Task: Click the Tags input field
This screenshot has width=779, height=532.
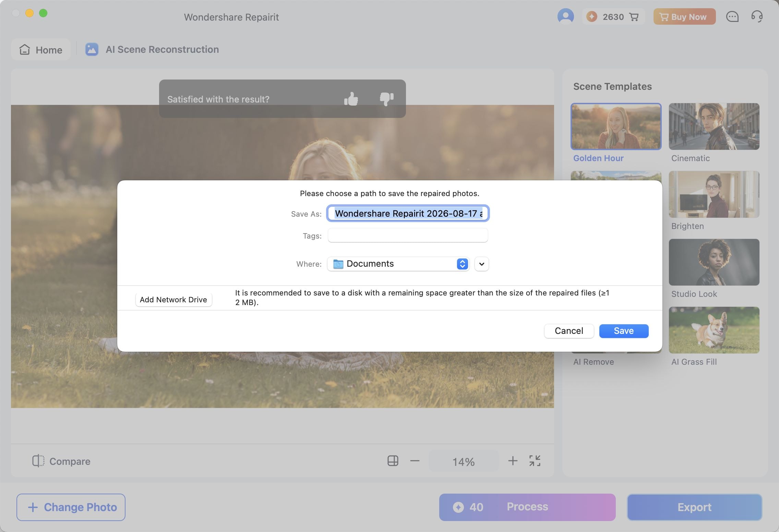Action: click(408, 235)
